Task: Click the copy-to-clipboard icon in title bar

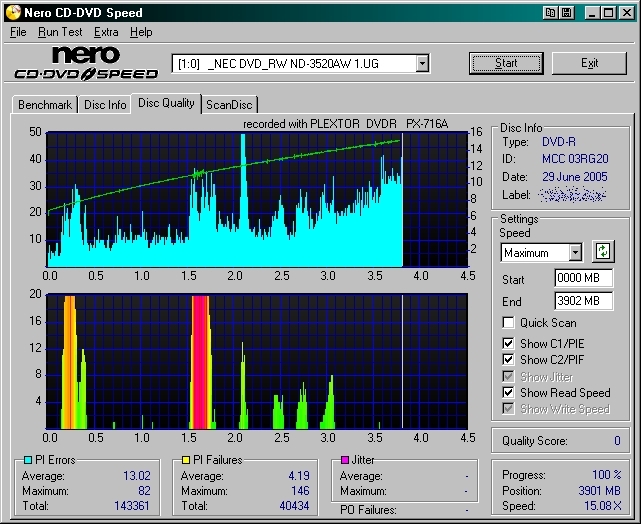Action: 551,13
